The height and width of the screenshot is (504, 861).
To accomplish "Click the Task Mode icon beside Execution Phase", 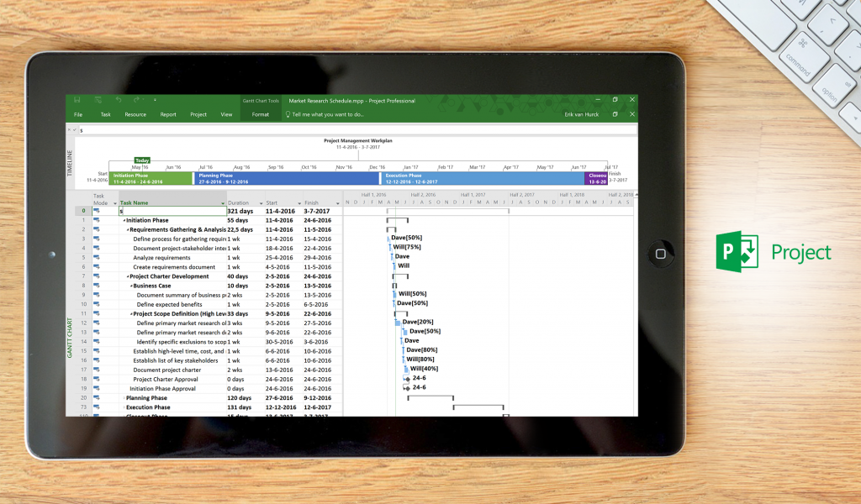I will pyautogui.click(x=97, y=407).
